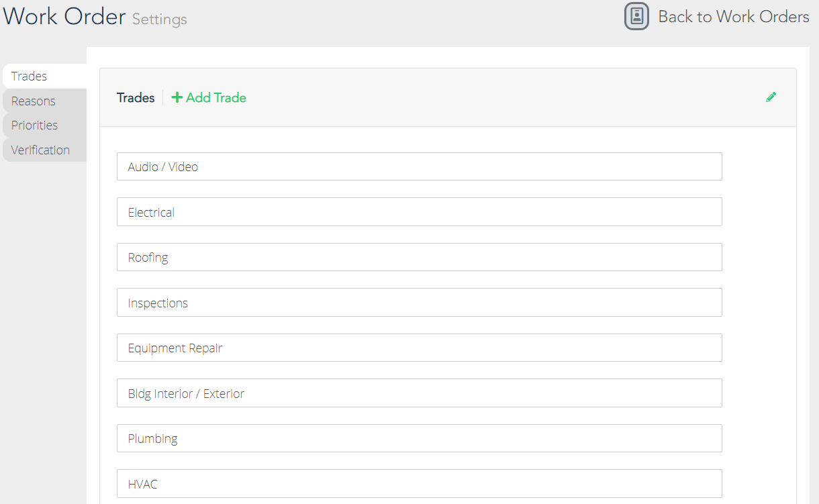Click Back to Work Orders link
819x504 pixels.
(734, 17)
